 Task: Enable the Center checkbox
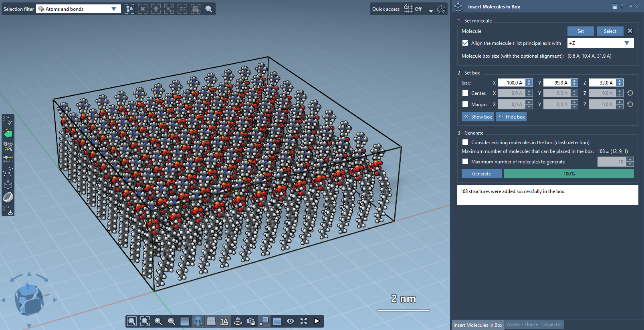point(465,93)
